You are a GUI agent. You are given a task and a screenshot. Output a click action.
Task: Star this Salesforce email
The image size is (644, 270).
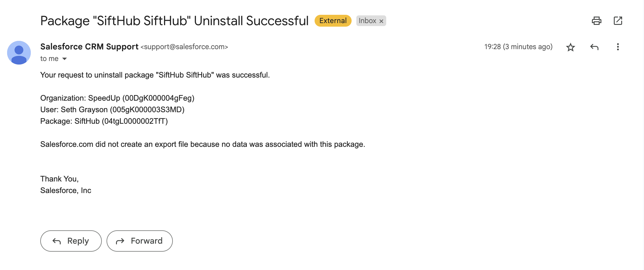pyautogui.click(x=570, y=47)
